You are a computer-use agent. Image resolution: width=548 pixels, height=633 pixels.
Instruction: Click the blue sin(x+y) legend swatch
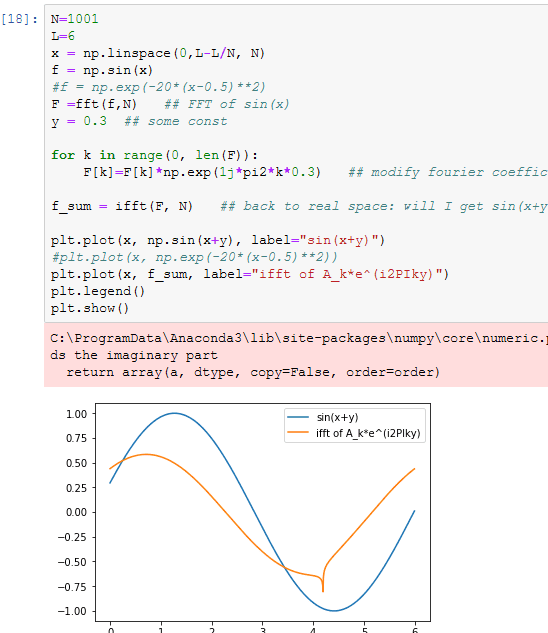(298, 417)
